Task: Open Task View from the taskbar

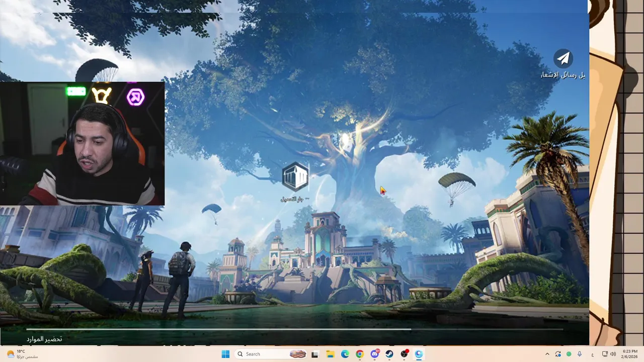Action: (315, 354)
